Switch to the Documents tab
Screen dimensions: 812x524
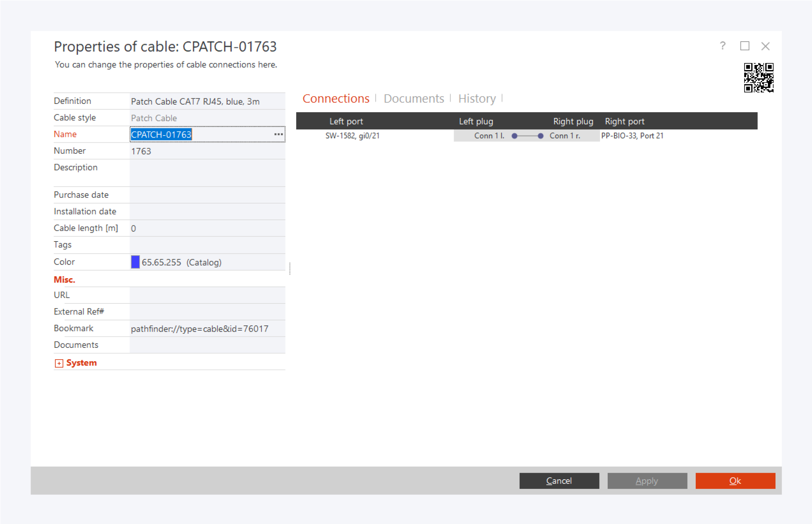(x=414, y=99)
